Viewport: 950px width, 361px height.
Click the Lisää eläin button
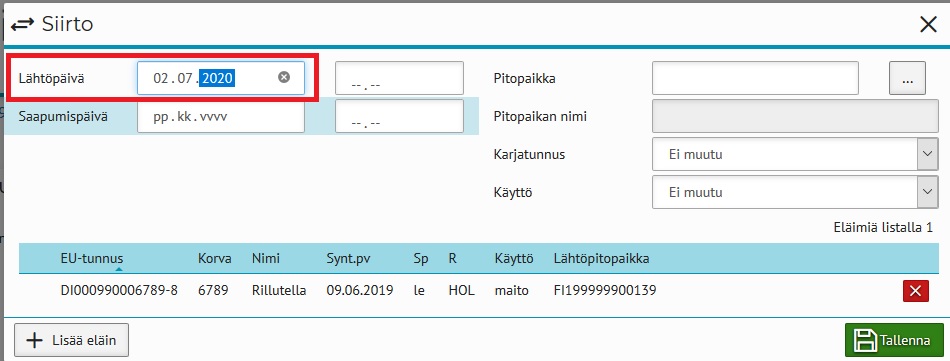pyautogui.click(x=71, y=340)
